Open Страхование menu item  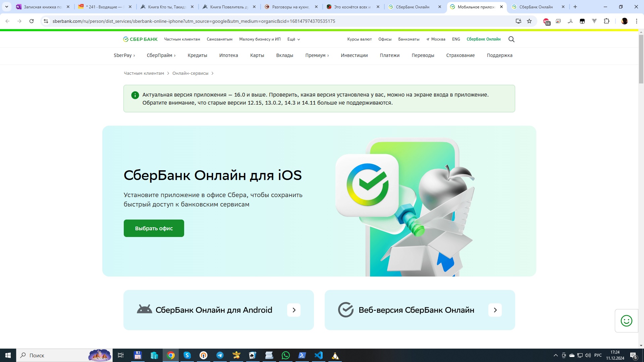click(x=460, y=55)
